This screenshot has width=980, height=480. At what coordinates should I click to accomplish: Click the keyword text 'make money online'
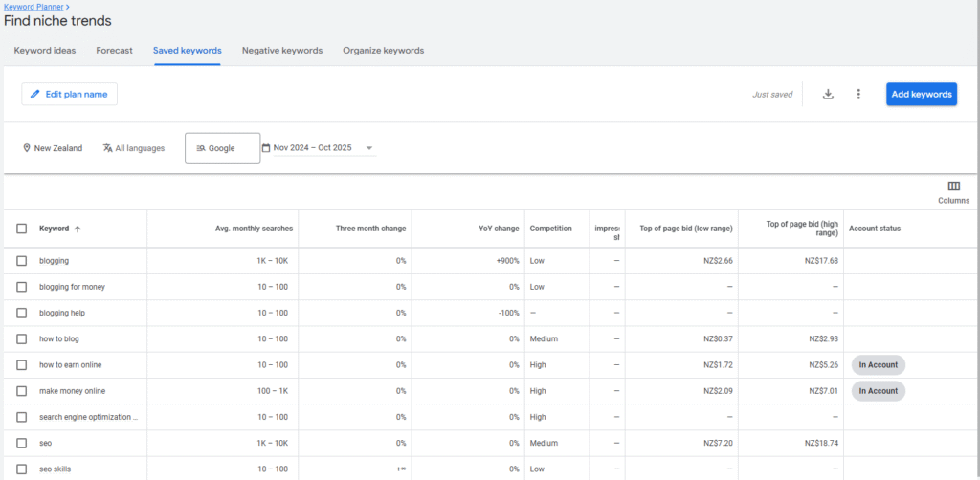coord(72,391)
